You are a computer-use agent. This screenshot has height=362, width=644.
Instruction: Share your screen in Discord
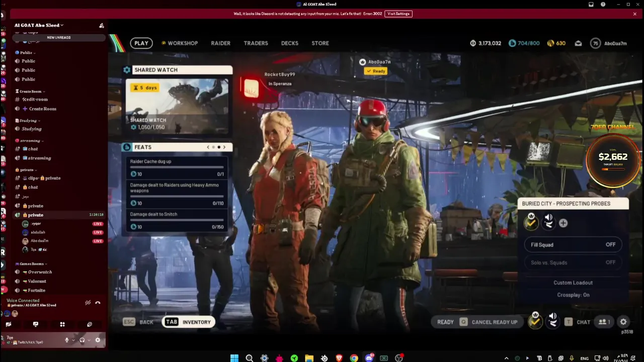35,324
